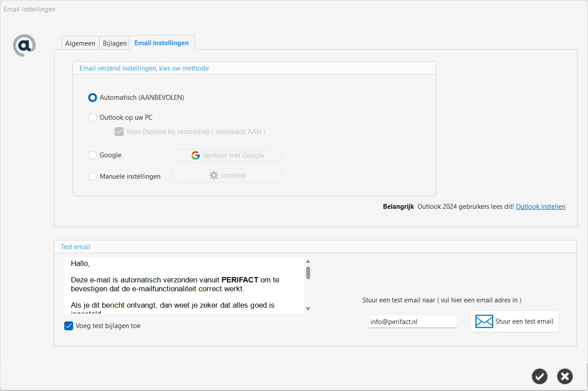Click the @ email icon at left
This screenshot has height=391, width=588.
(x=24, y=45)
